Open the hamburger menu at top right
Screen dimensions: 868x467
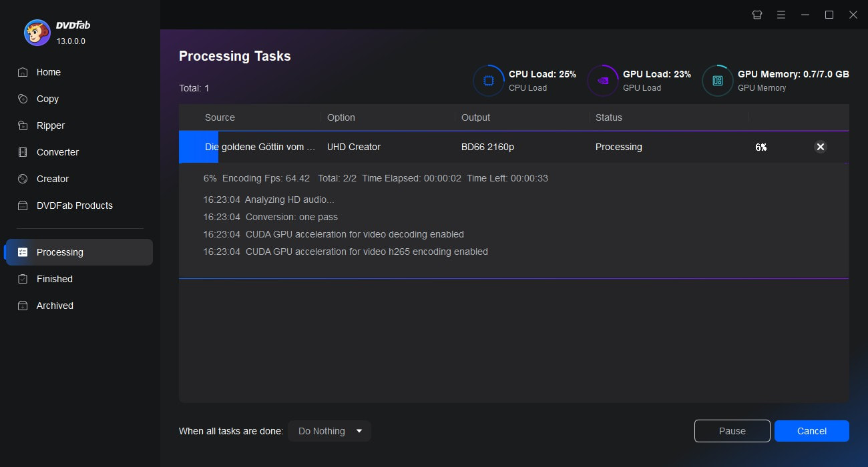[781, 14]
